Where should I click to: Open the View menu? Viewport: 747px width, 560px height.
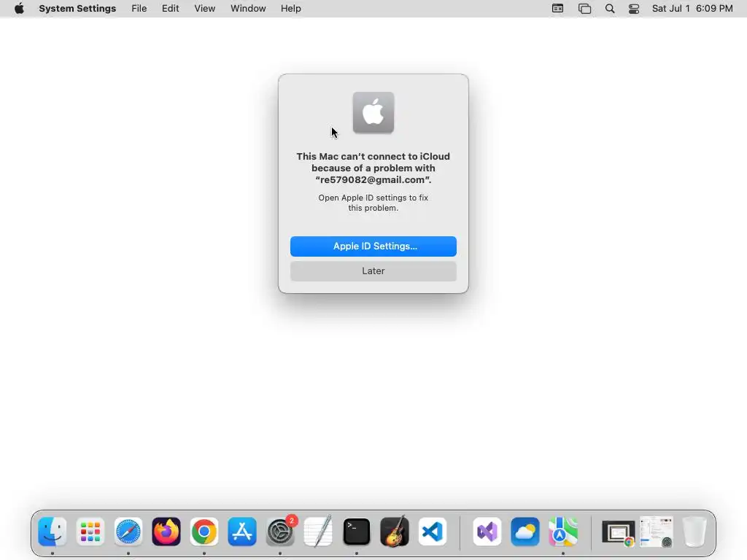(204, 8)
